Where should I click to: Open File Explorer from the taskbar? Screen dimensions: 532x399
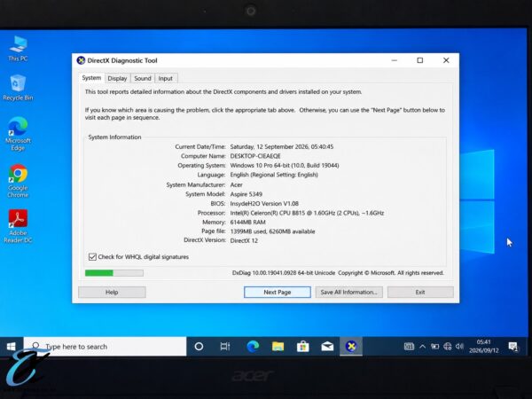point(278,347)
